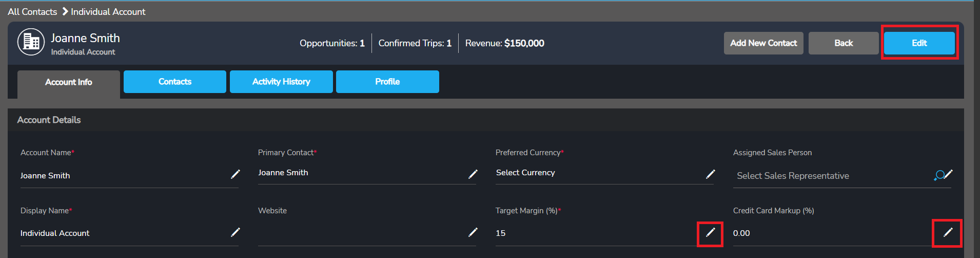Click the pencil icon for Assigned Sales Person
This screenshot has width=980, height=258.
click(949, 174)
